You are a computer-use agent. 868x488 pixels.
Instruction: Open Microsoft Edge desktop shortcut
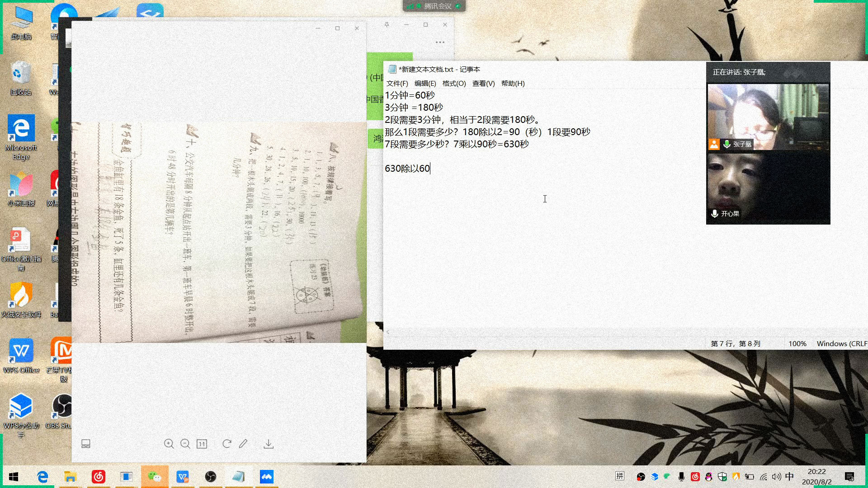tap(21, 137)
